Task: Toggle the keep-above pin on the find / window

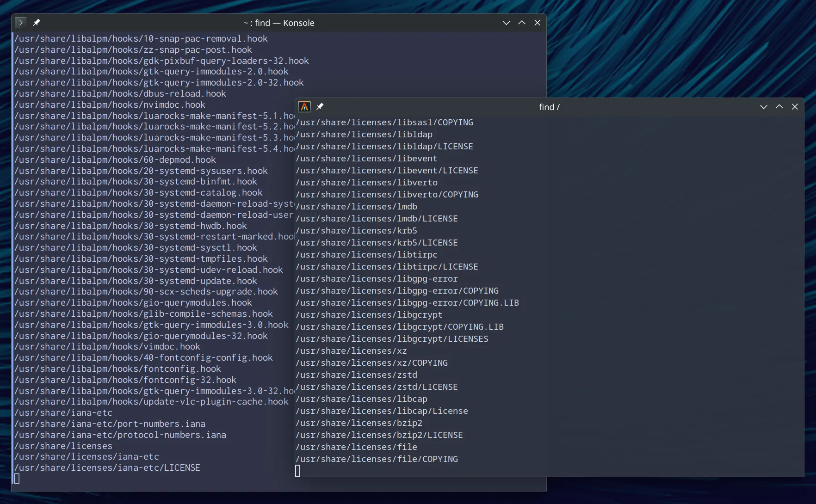Action: point(320,106)
